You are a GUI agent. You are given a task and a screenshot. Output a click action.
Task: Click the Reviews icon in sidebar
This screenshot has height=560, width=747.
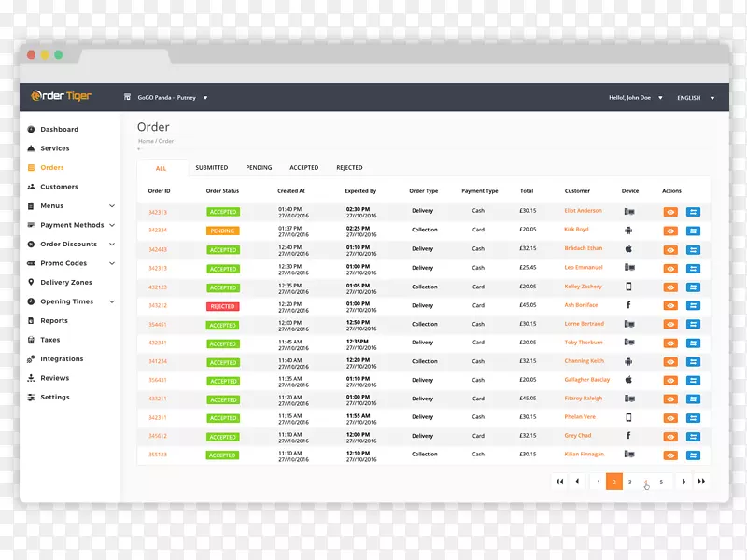coord(31,378)
